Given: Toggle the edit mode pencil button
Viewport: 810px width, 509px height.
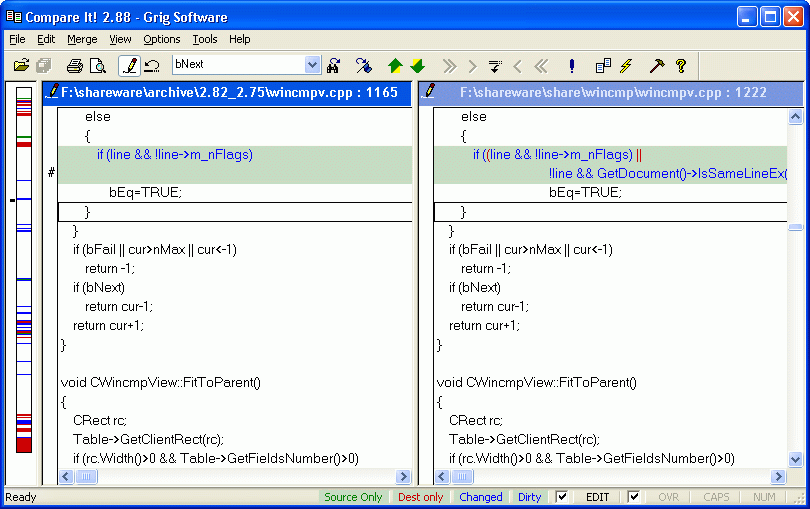Looking at the screenshot, I should coord(129,66).
